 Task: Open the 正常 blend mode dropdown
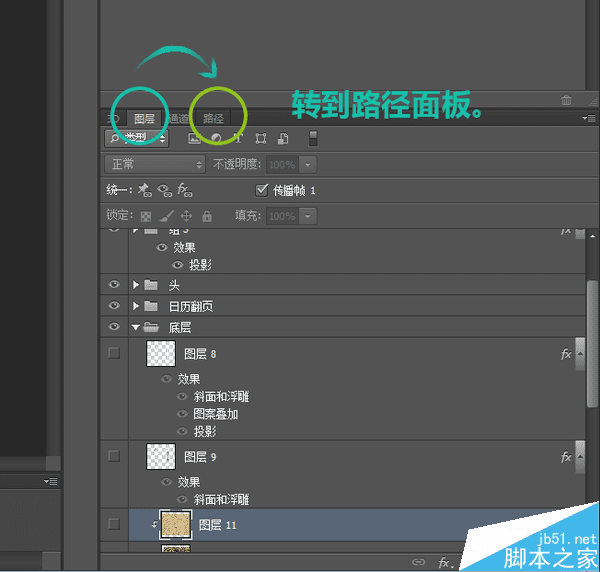click(x=155, y=165)
